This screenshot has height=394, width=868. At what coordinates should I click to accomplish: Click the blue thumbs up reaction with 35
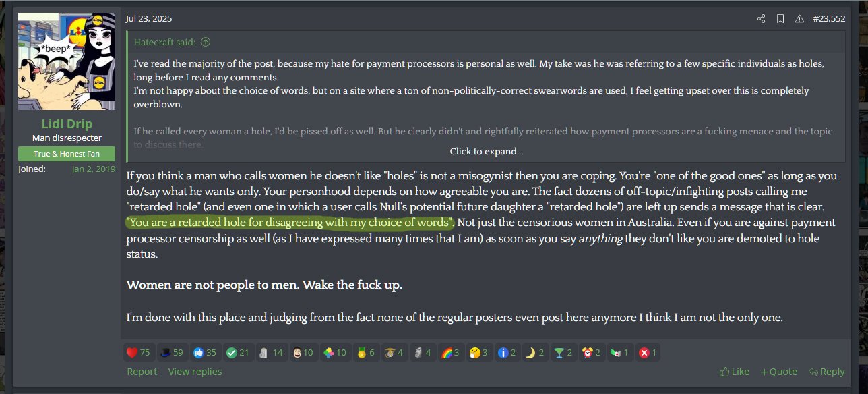(204, 352)
